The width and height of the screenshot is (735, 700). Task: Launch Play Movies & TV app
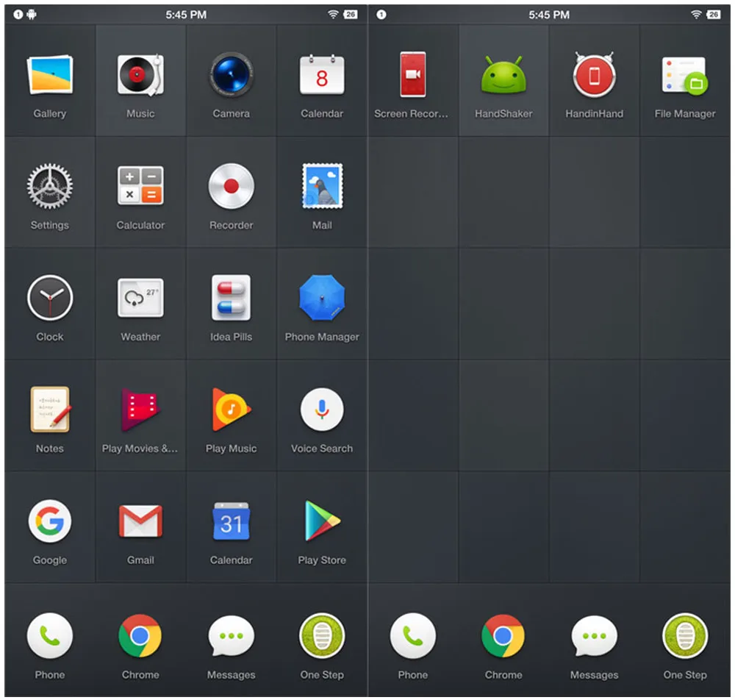click(x=140, y=409)
